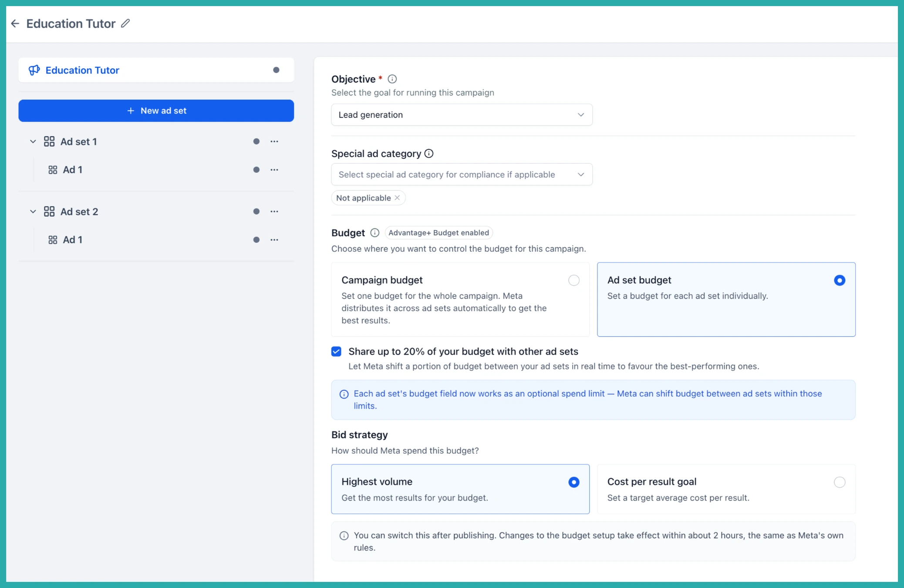The image size is (904, 588).
Task: Open the three-dot menu for Ad set 2
Action: (274, 212)
